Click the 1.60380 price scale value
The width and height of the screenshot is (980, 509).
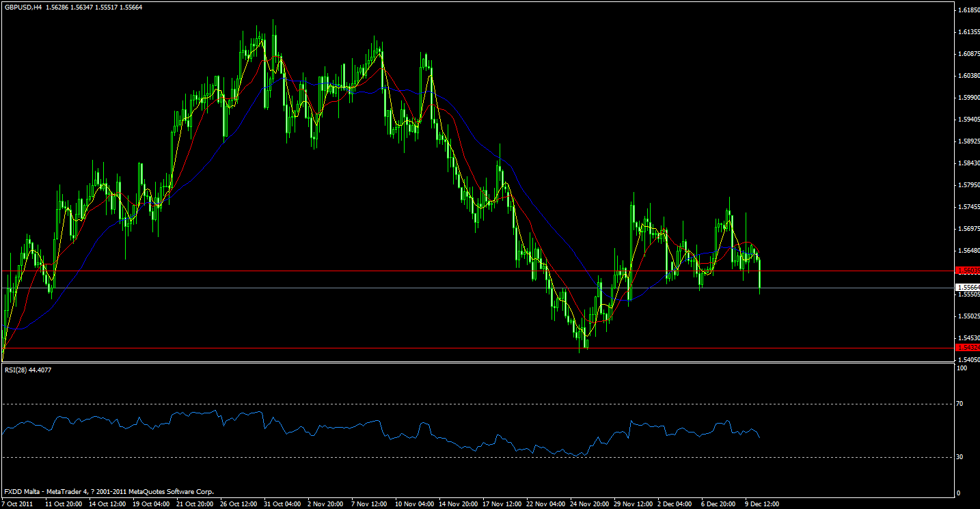click(x=968, y=76)
